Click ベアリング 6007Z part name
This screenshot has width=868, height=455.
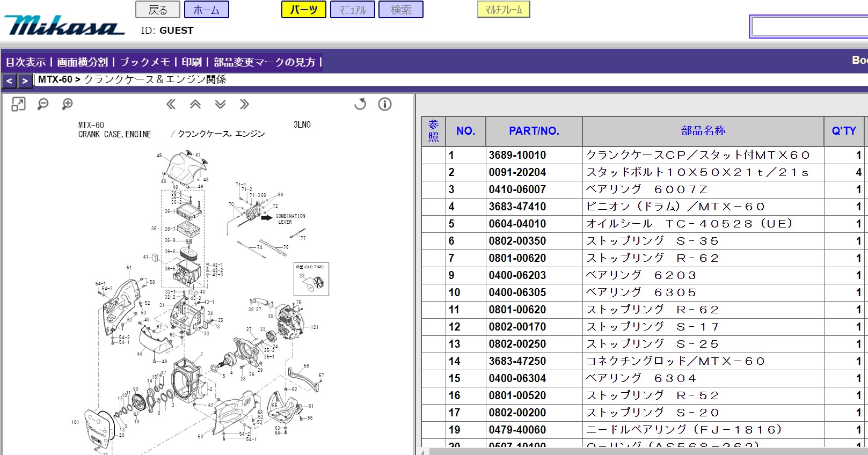(x=647, y=189)
